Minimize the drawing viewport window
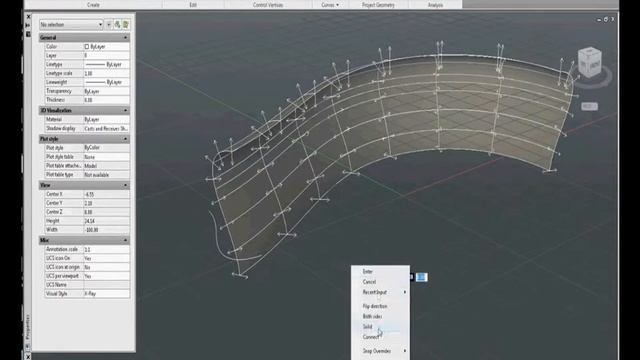This screenshot has height=360, width=640. pyautogui.click(x=599, y=19)
